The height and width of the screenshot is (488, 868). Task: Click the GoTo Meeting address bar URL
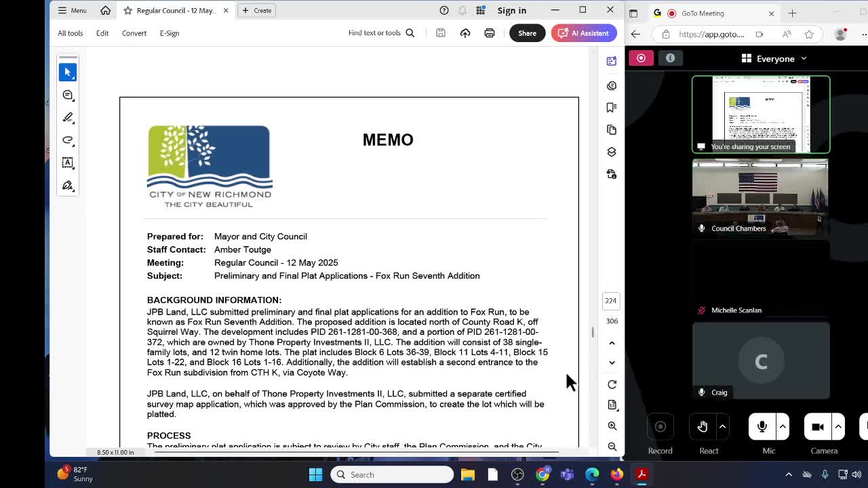[x=711, y=35]
